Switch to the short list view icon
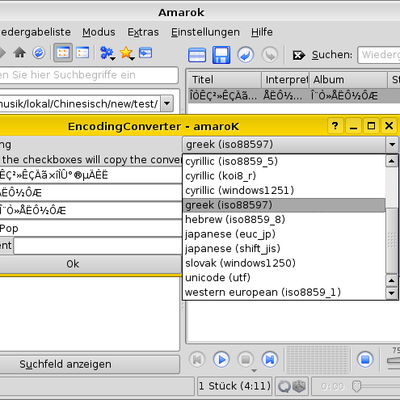This screenshot has height=400, width=400. point(82,53)
